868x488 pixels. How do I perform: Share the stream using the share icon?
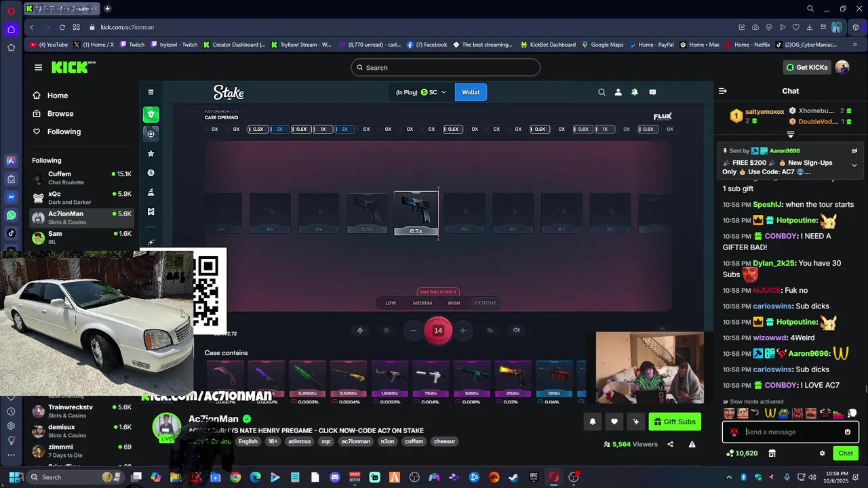(x=670, y=444)
